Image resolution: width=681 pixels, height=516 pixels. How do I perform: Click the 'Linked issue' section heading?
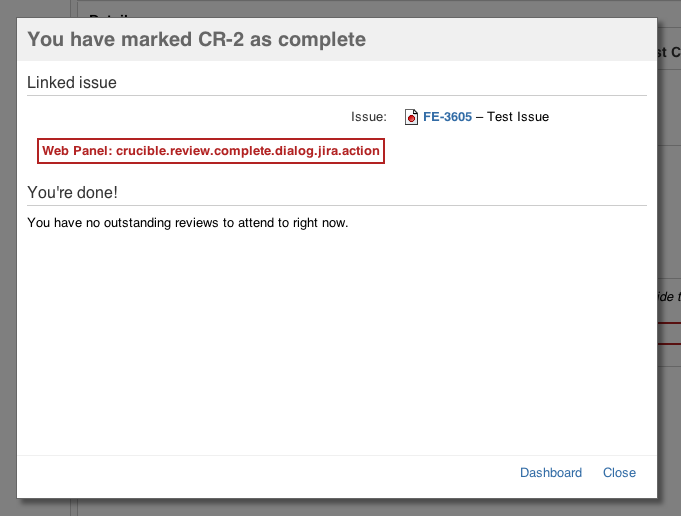click(72, 83)
